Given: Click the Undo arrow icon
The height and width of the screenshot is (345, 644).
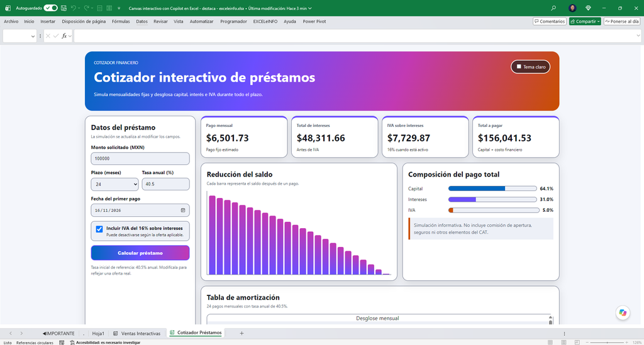Looking at the screenshot, I should 73,8.
